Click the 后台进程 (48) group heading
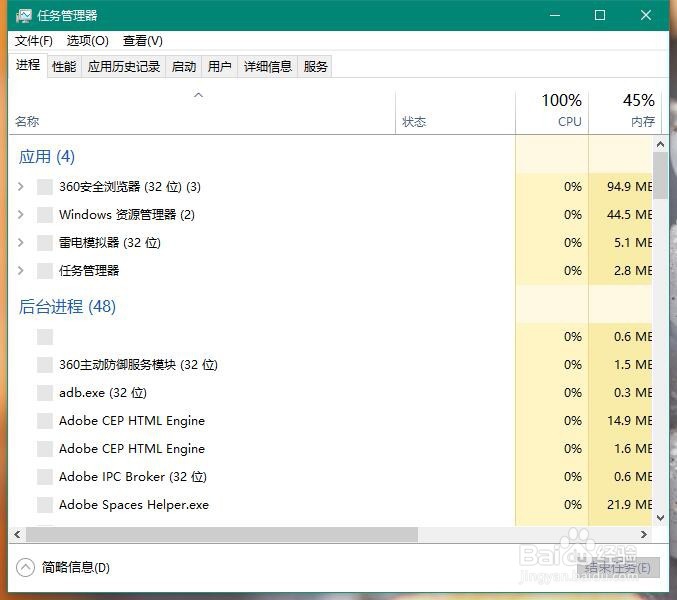This screenshot has width=677, height=600. tap(67, 307)
